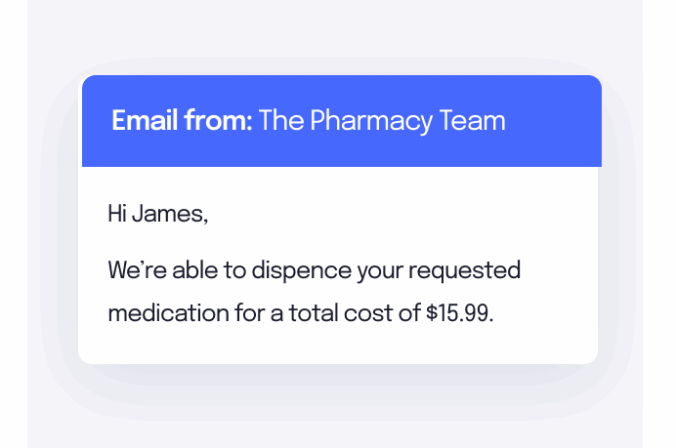Click the "Hi James," greeting line
Image resolution: width=676 pixels, height=448 pixels.
157,213
